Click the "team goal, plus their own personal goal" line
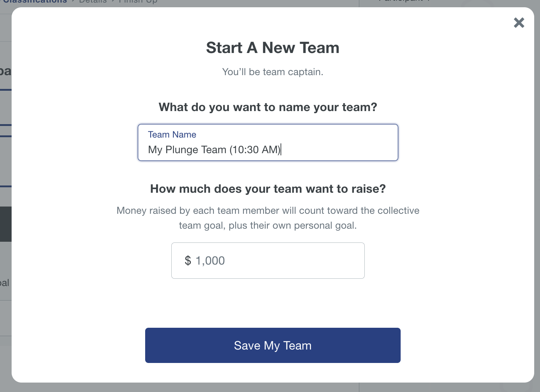The width and height of the screenshot is (540, 392). [268, 225]
